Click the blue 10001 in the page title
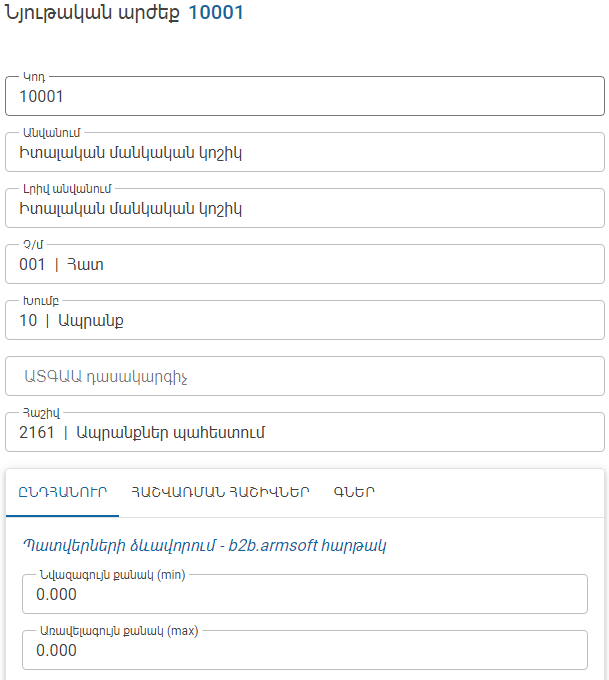Viewport: 609px width, 680px height. tap(216, 12)
